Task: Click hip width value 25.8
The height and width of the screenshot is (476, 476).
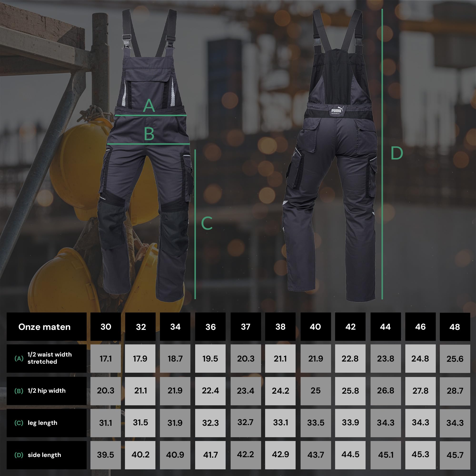Action: 350,391
